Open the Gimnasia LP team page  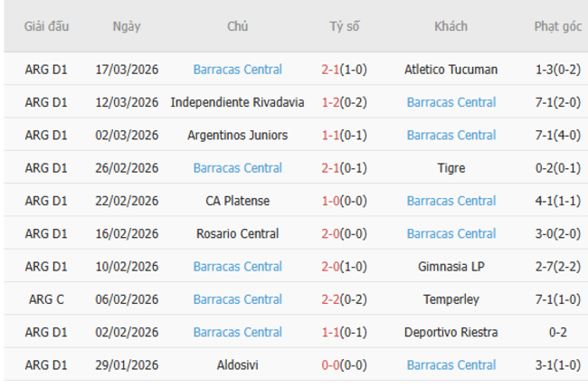click(x=450, y=267)
